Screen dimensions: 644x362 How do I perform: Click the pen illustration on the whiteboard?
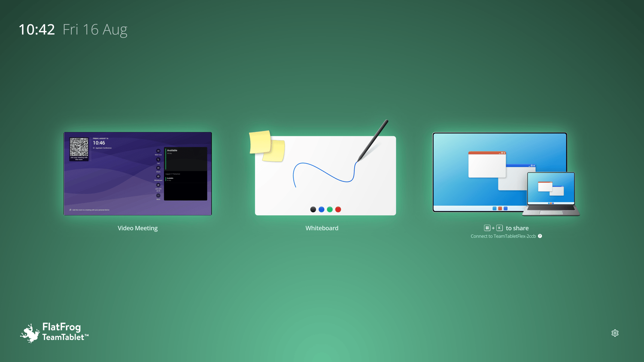[372, 141]
